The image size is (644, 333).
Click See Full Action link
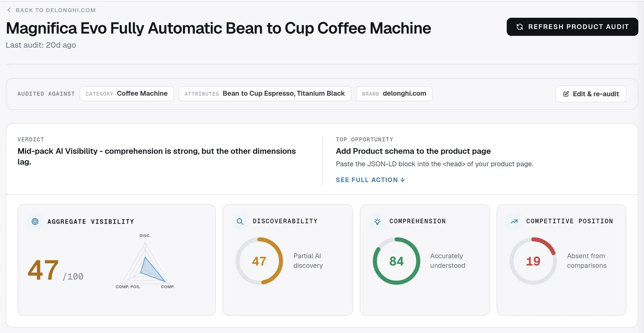[370, 180]
